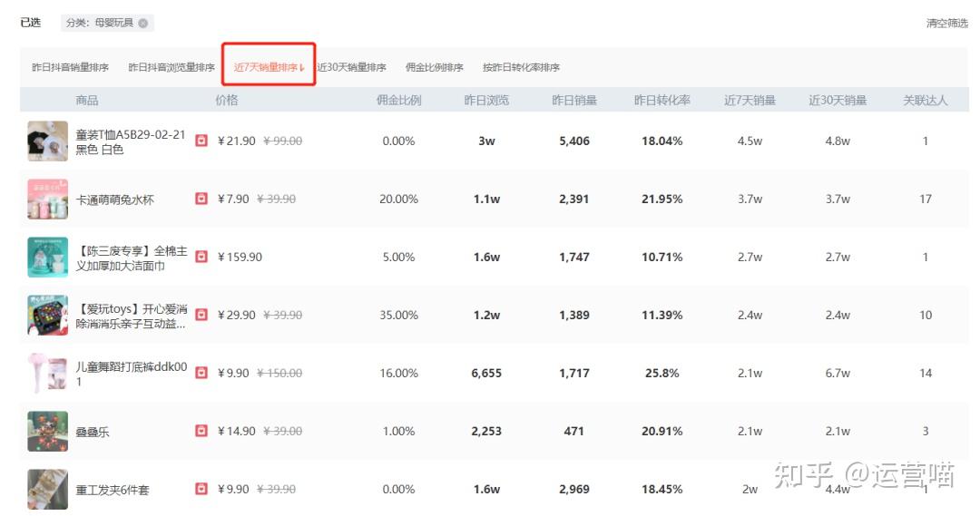980x516 pixels.
Task: Click the 近30天销量 column header
Action: click(x=838, y=100)
